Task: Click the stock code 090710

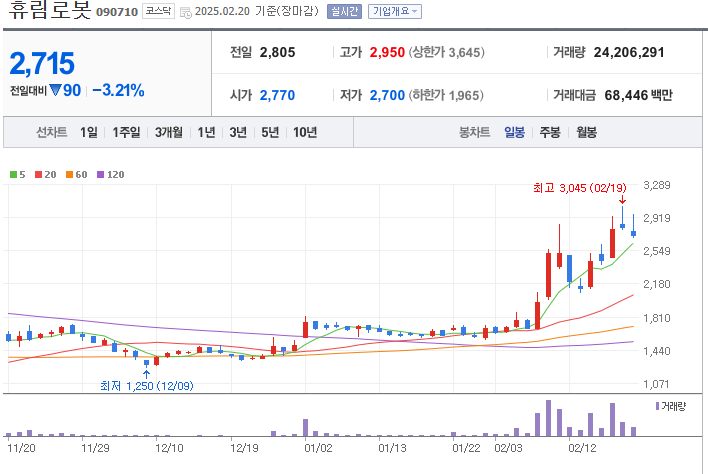Action: (117, 12)
